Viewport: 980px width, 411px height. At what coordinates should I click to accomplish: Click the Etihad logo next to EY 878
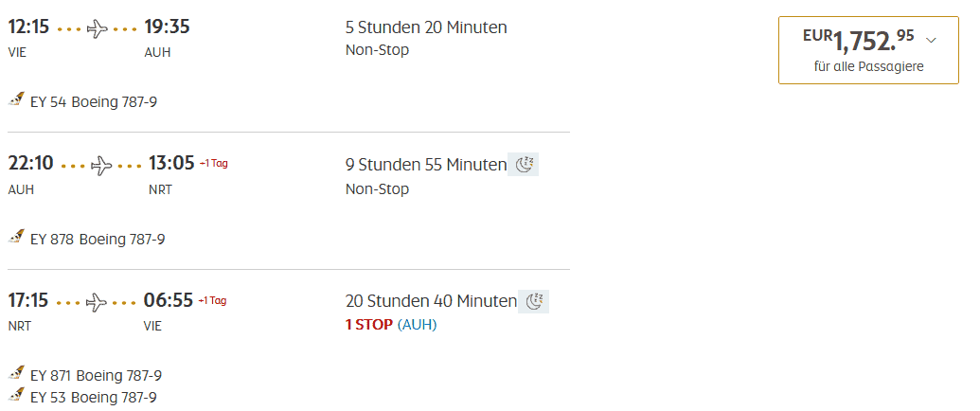[x=16, y=237]
